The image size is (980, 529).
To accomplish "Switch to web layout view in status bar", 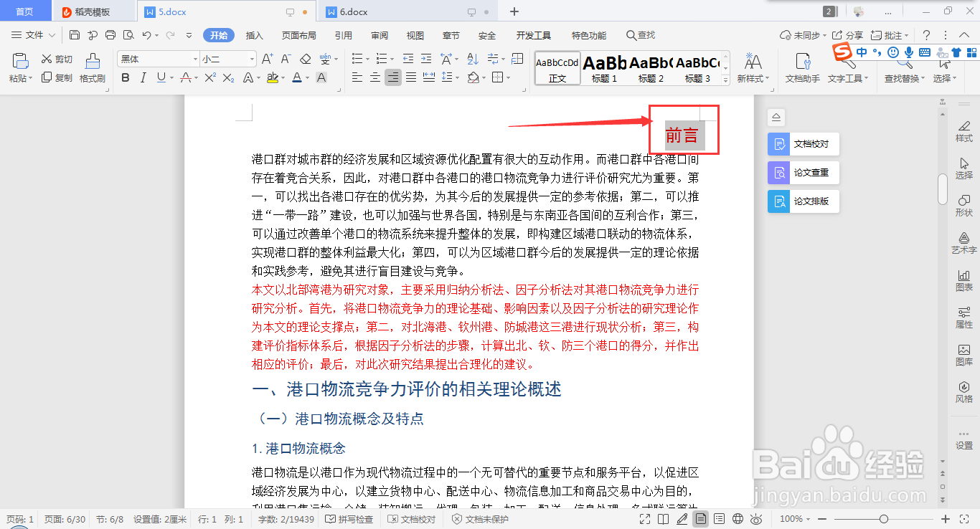I will coord(738,518).
